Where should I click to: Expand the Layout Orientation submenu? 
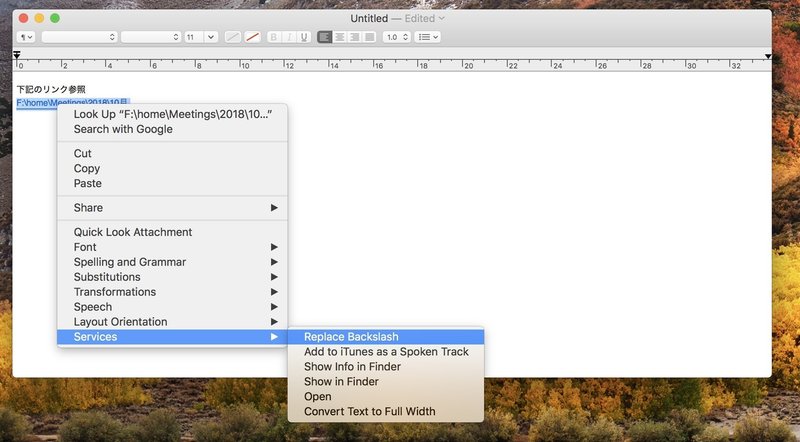click(x=172, y=322)
